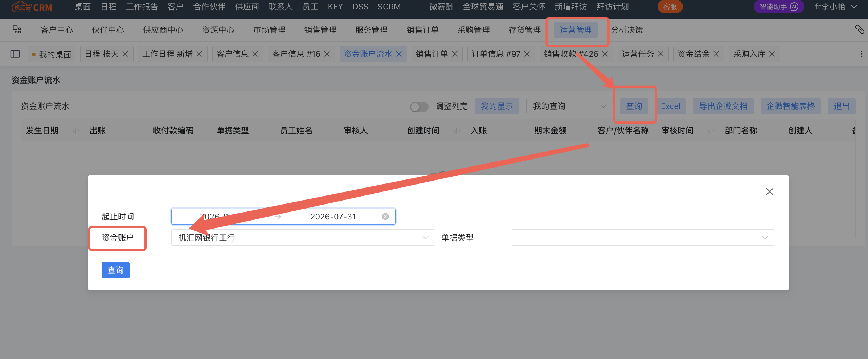Image resolution: width=868 pixels, height=359 pixels.
Task: Open the 市场管理 menu
Action: [x=269, y=30]
